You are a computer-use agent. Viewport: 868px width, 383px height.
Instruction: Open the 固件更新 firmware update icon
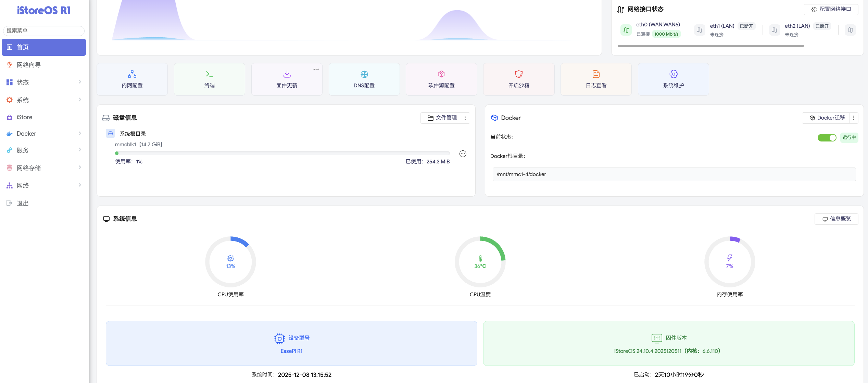(287, 74)
